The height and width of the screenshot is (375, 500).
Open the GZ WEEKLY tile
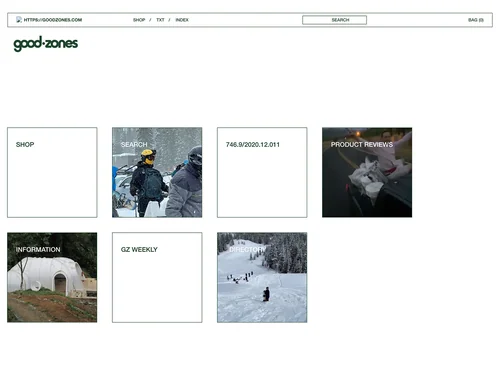click(x=157, y=277)
